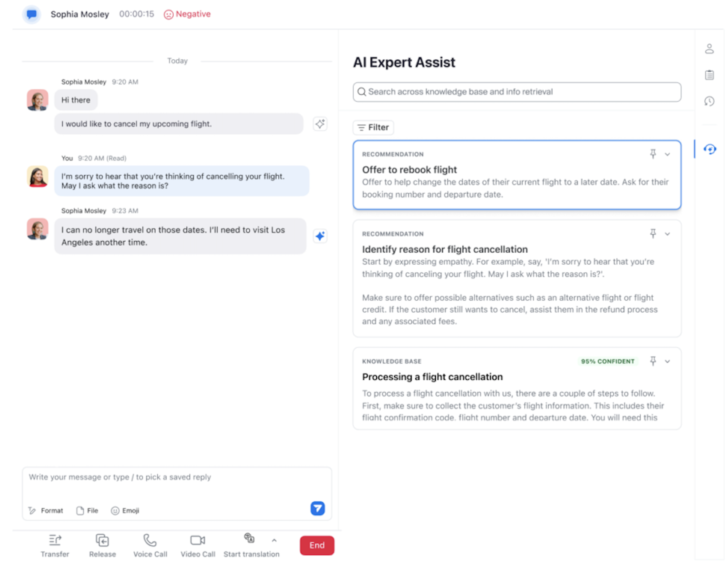
Task: Collapse the Identify reason for cancellation card
Action: pos(667,234)
